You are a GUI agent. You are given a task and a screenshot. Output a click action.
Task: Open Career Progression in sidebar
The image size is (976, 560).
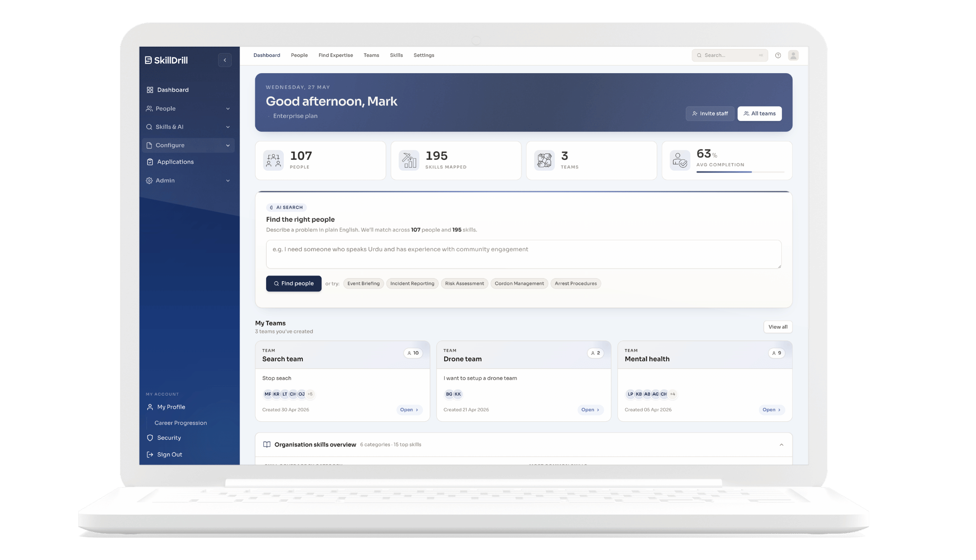tap(181, 423)
